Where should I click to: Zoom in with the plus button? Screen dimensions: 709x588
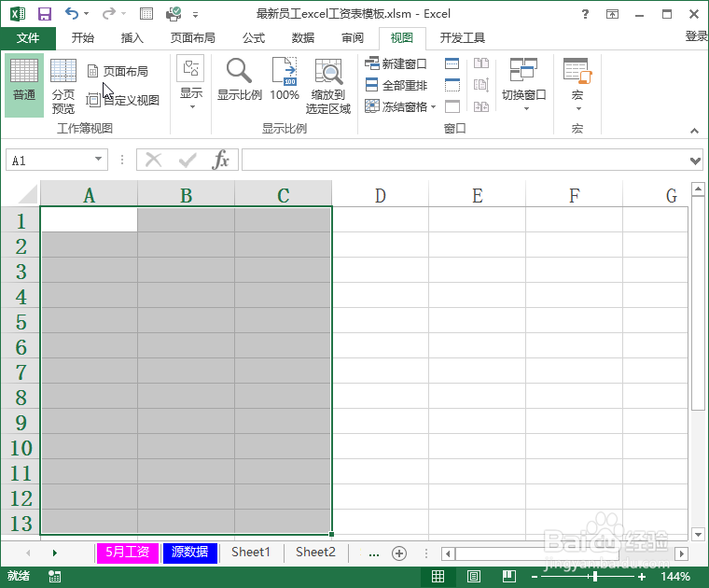642,576
